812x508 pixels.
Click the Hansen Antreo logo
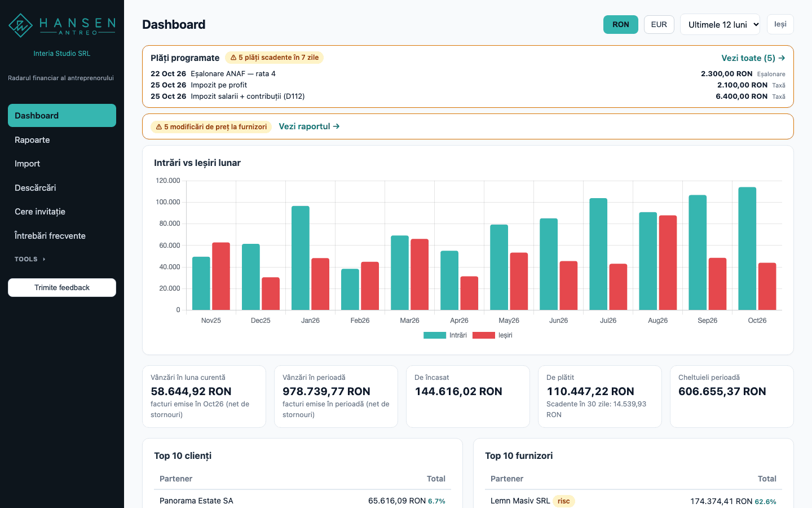point(62,25)
